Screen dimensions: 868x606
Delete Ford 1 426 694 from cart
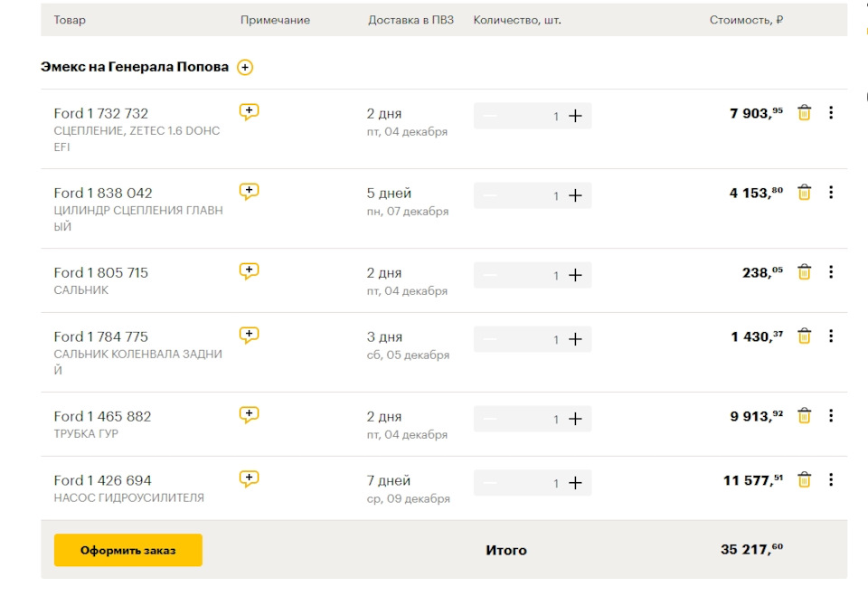click(x=804, y=480)
